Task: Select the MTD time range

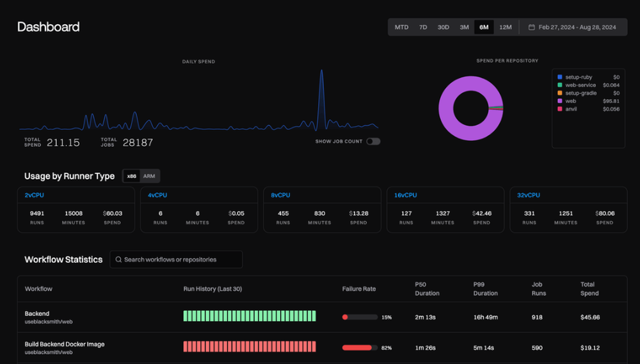Action: (x=401, y=28)
